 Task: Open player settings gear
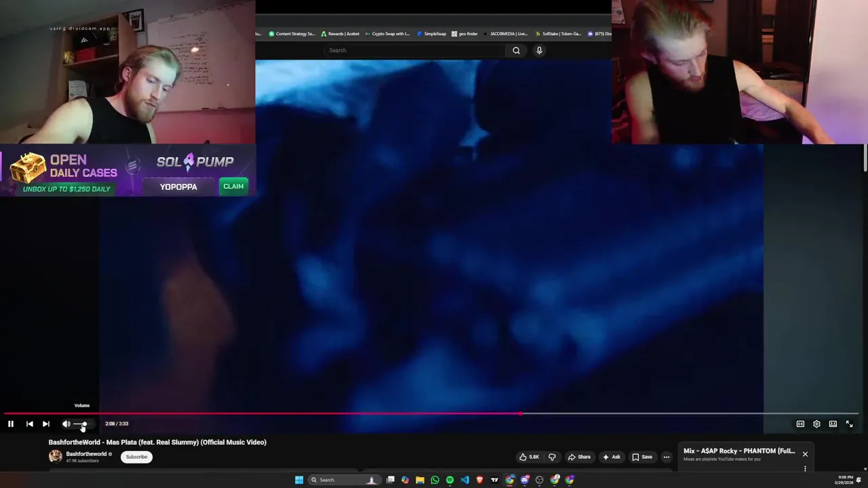coord(816,424)
